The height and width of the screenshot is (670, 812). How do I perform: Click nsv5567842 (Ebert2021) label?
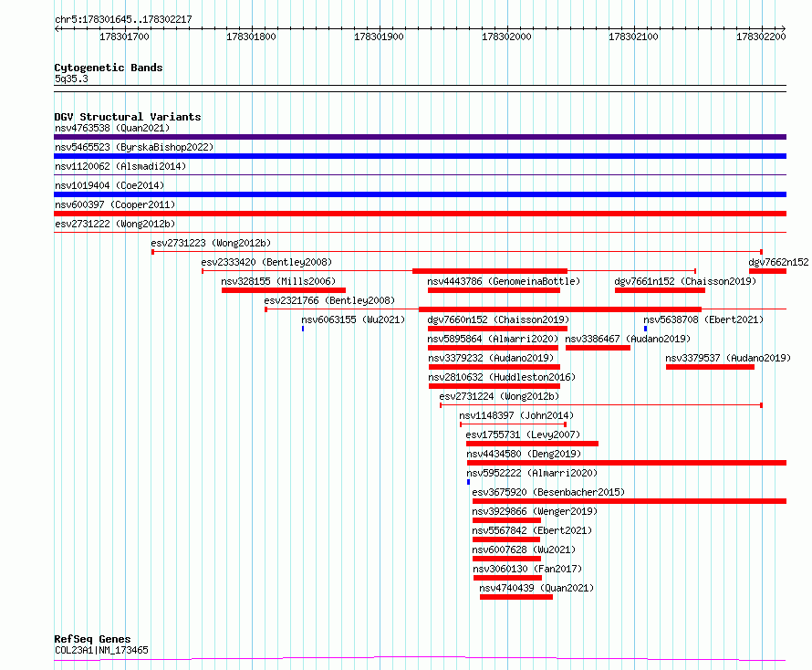click(x=532, y=530)
